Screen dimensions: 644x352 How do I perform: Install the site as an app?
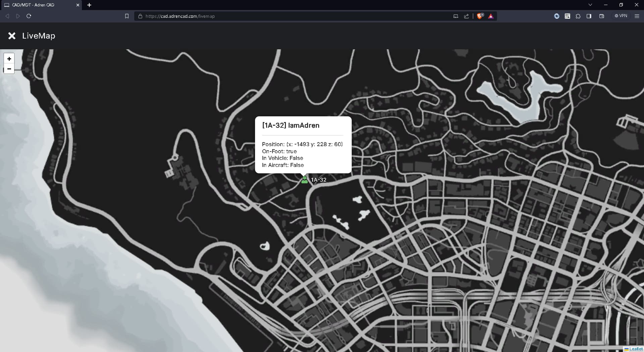(x=456, y=16)
